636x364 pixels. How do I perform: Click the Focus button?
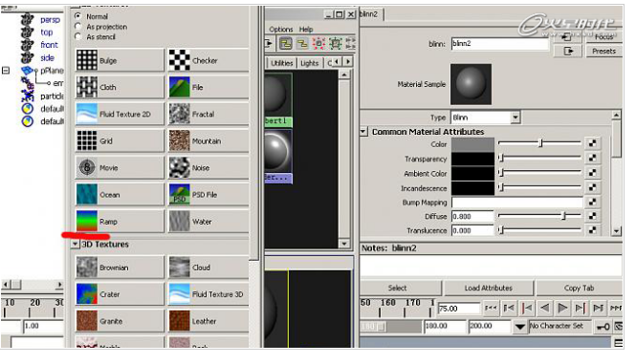click(x=603, y=37)
